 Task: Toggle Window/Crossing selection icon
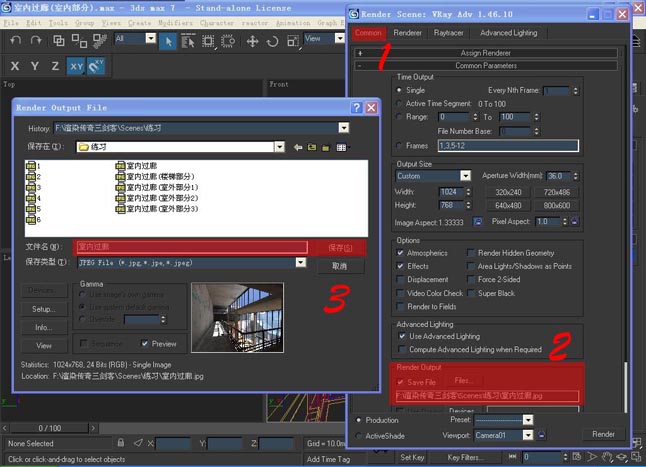(228, 41)
